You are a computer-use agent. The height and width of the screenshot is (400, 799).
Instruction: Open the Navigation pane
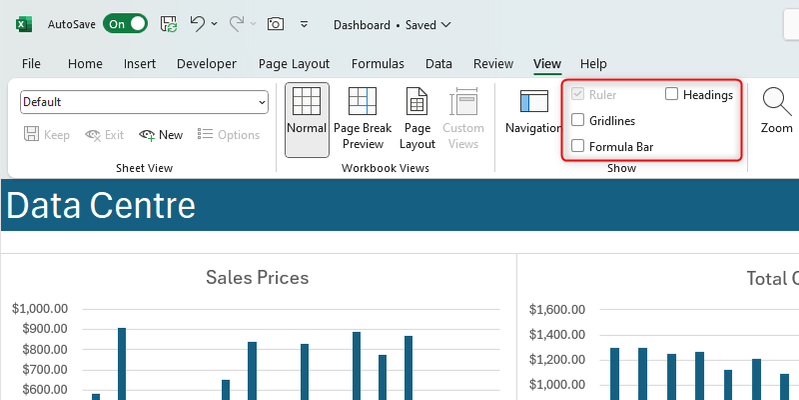coord(534,113)
